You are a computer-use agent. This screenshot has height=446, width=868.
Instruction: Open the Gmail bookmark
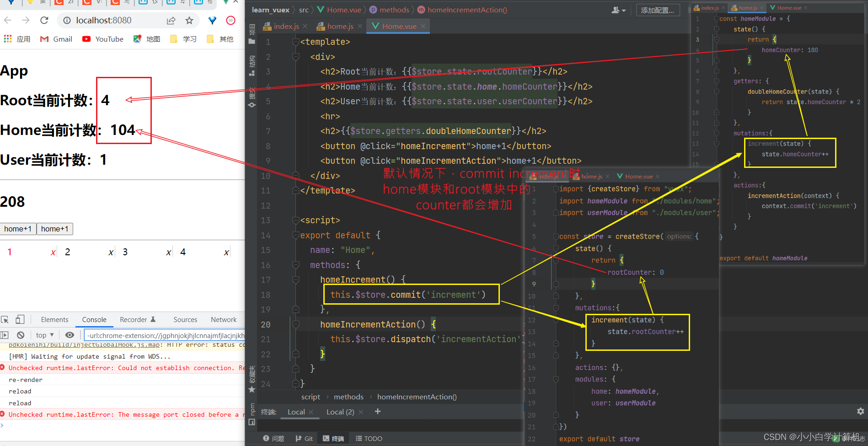[56, 39]
